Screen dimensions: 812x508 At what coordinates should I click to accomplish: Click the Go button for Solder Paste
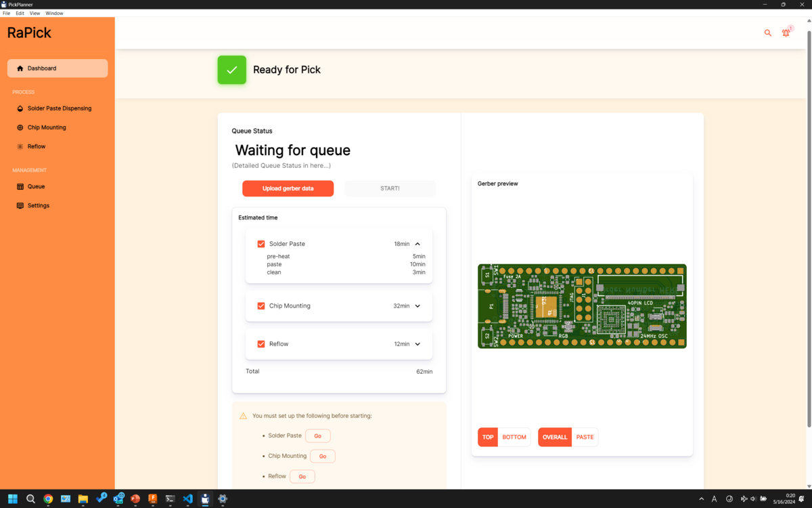point(318,436)
